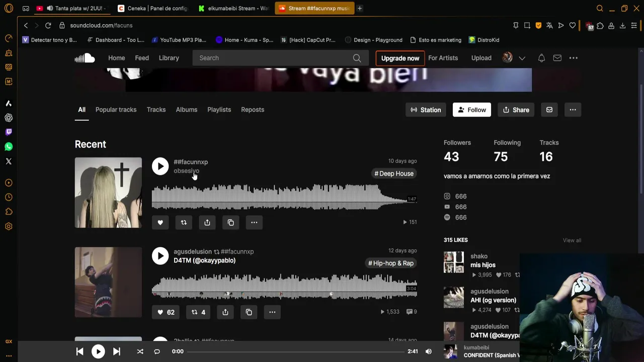Open mis hijos by shako

tap(483, 265)
